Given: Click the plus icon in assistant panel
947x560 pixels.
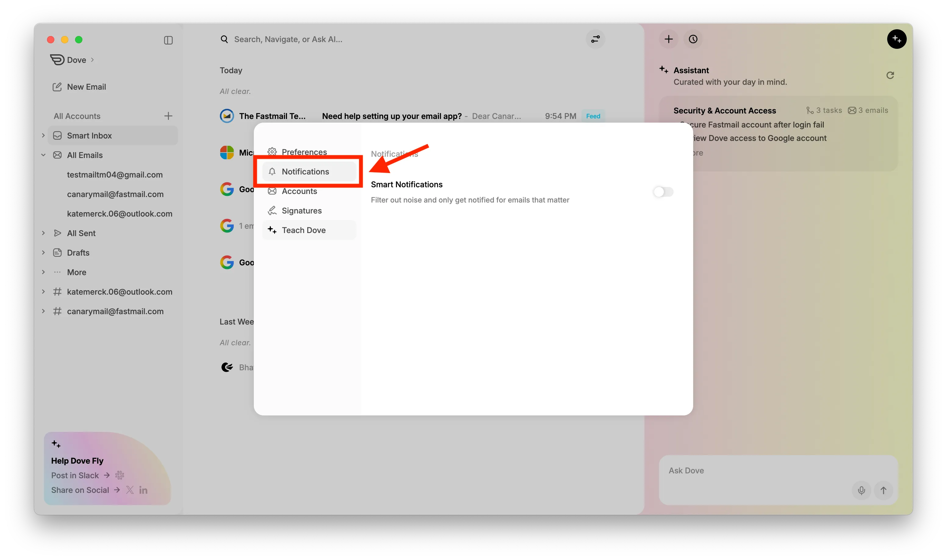Looking at the screenshot, I should 668,39.
